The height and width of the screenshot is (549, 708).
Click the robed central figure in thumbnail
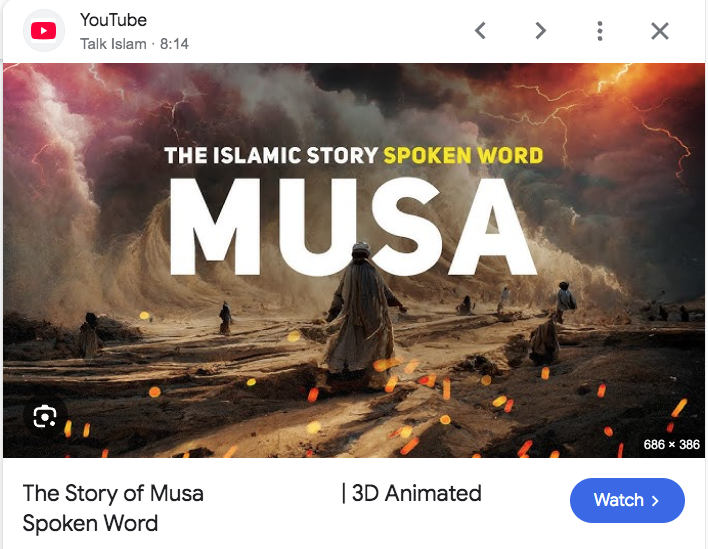(362, 316)
